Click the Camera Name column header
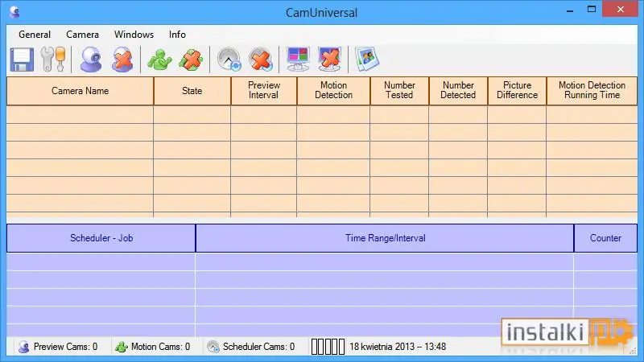The width and height of the screenshot is (644, 362). point(80,91)
